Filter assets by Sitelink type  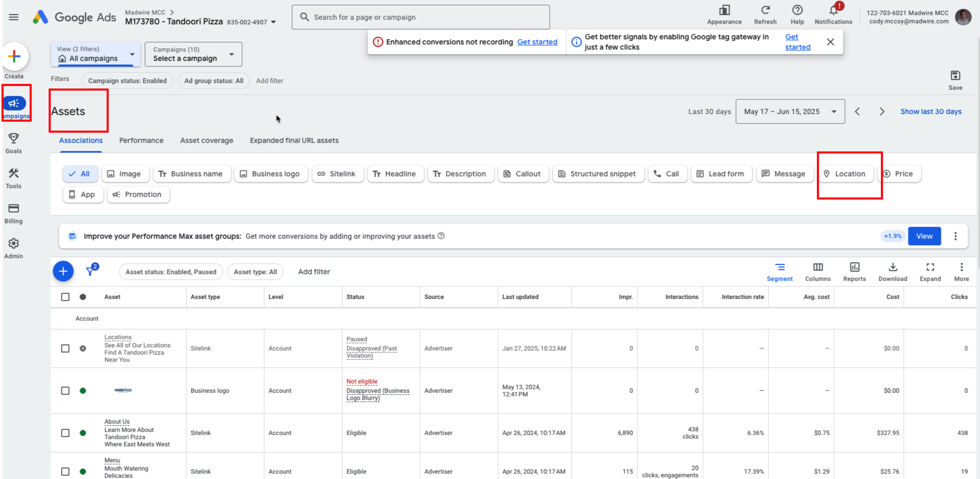(337, 174)
